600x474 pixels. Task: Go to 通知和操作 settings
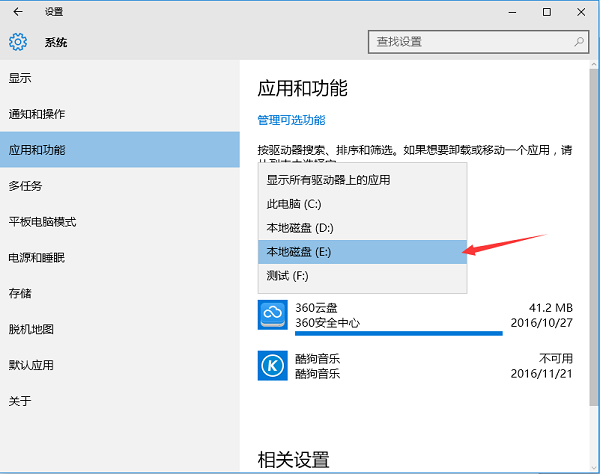(37, 114)
